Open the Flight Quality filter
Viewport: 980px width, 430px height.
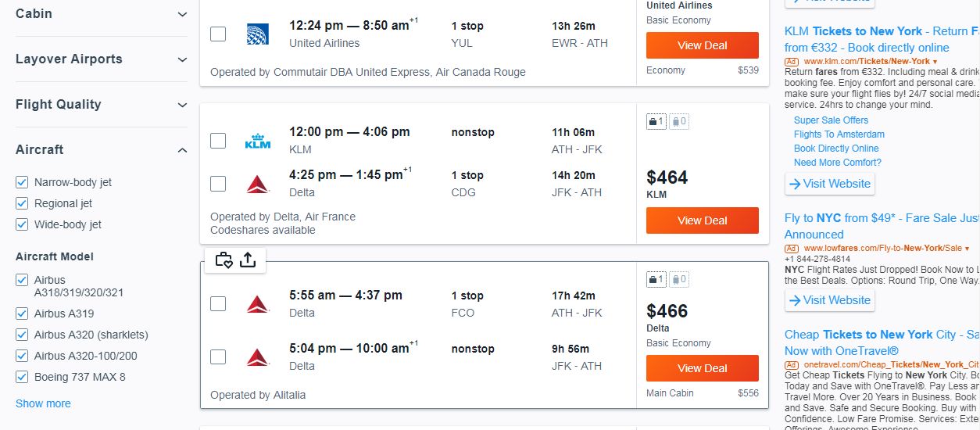102,105
